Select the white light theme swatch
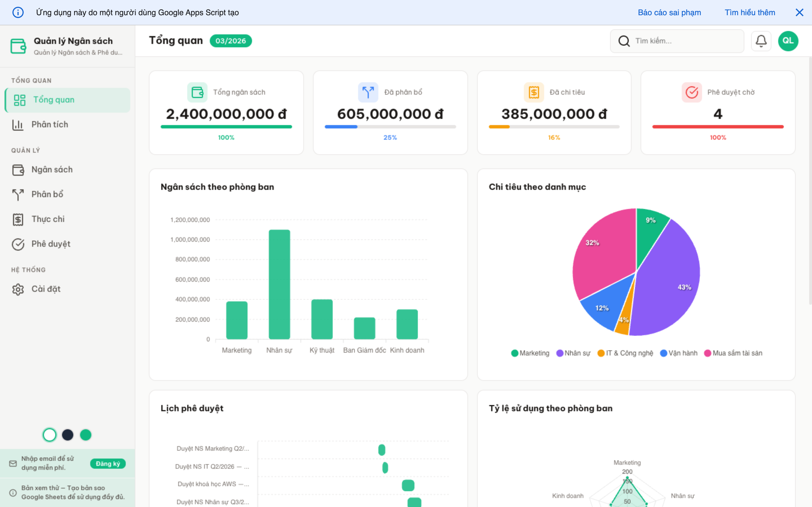Viewport: 812px width, 507px height. [x=50, y=435]
